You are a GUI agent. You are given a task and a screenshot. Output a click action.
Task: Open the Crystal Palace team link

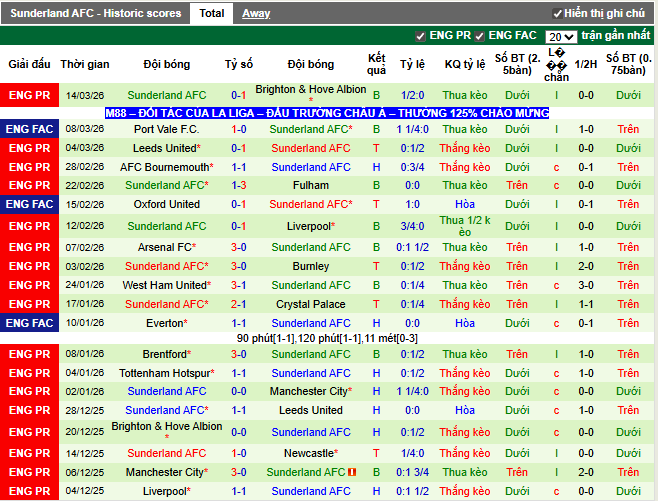[x=311, y=304]
